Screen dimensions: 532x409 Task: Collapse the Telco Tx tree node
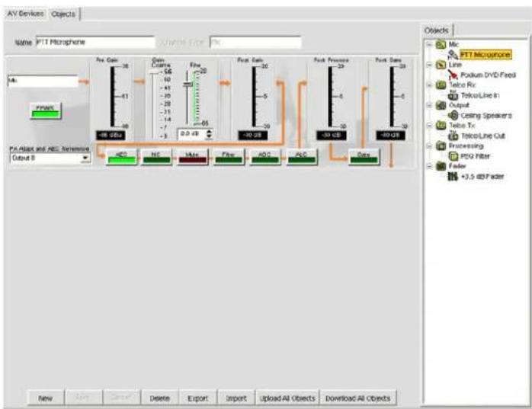pos(429,126)
